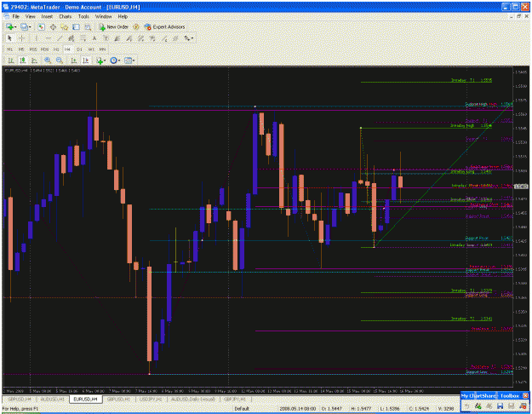Click the '2008.05.14 08:00' status bar entry
This screenshot has height=414, width=532.
[x=297, y=409]
